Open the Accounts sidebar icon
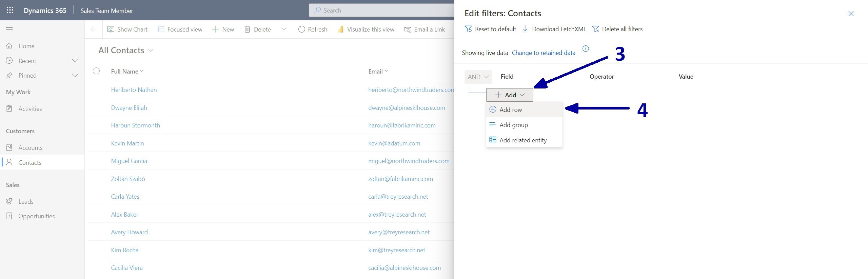The height and width of the screenshot is (279, 868). click(9, 147)
